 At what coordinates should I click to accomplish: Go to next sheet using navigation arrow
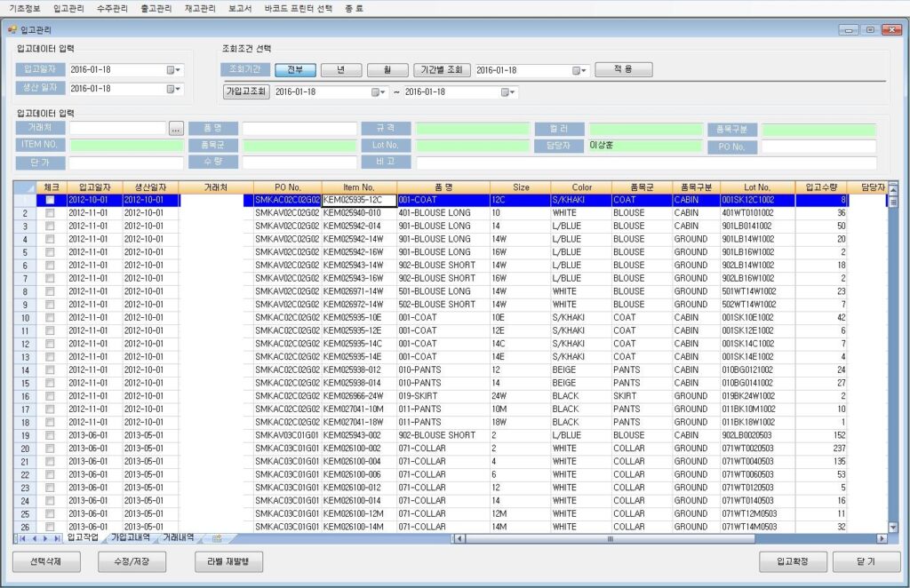point(44,538)
